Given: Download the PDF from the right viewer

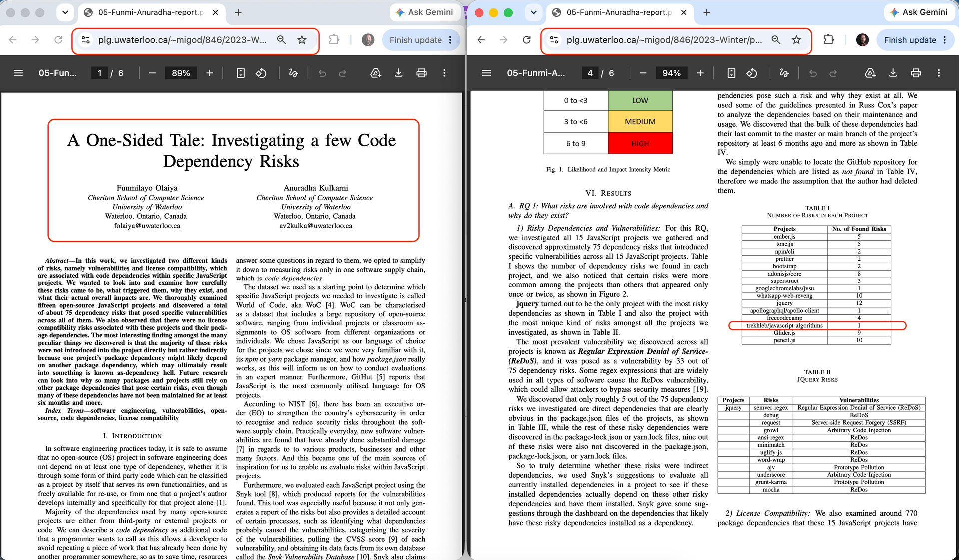Looking at the screenshot, I should tap(893, 73).
